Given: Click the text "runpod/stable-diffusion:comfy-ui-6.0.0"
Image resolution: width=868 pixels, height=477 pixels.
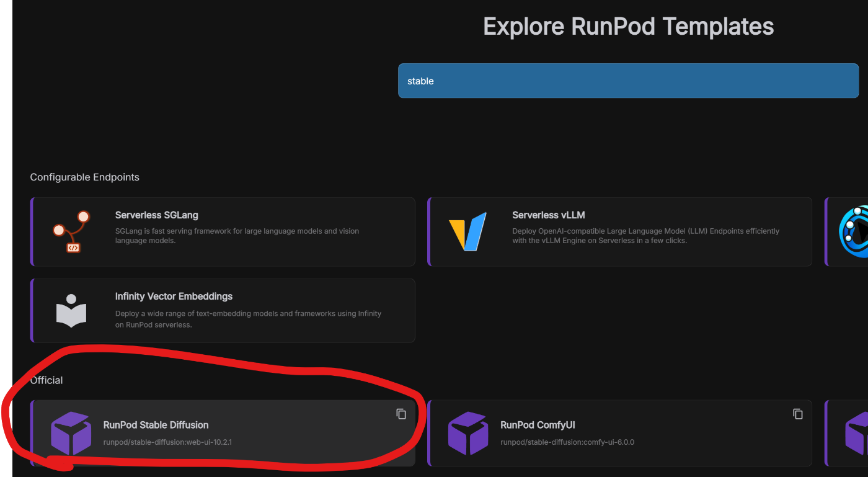Looking at the screenshot, I should [567, 442].
